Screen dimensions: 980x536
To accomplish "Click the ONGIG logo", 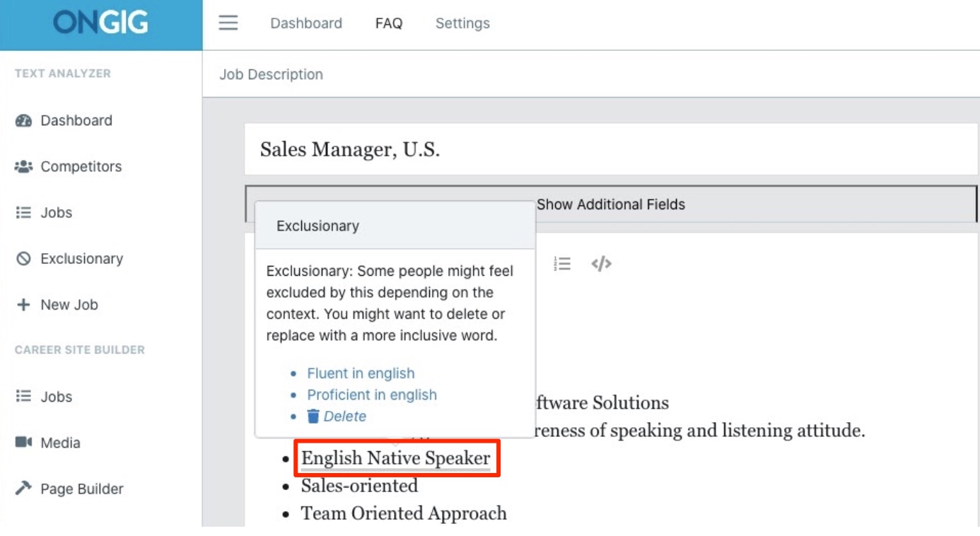I will pyautogui.click(x=100, y=23).
